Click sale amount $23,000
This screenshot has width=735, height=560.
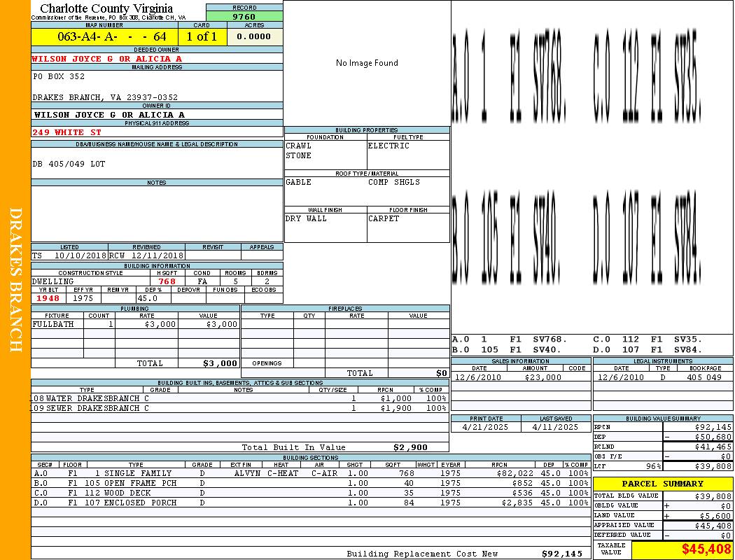(542, 377)
